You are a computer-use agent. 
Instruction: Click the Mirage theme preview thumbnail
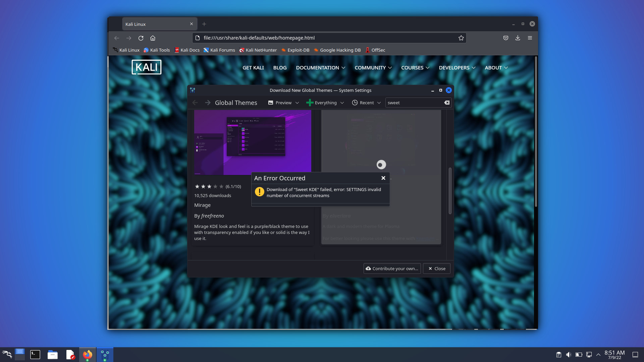pyautogui.click(x=253, y=142)
